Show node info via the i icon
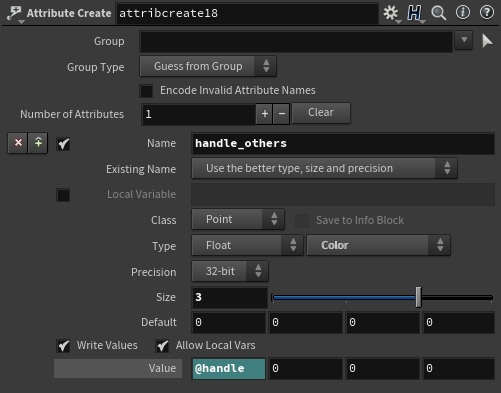The width and height of the screenshot is (501, 393). [x=463, y=13]
